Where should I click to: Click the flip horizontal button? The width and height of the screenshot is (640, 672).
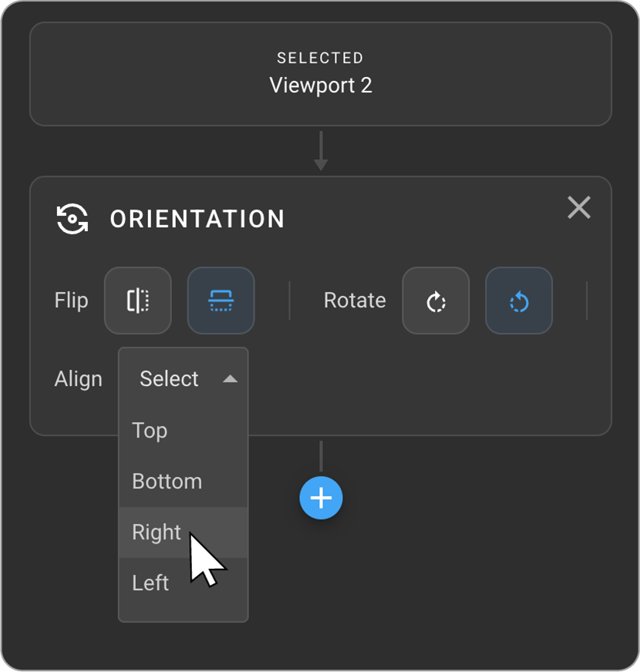[x=138, y=301]
